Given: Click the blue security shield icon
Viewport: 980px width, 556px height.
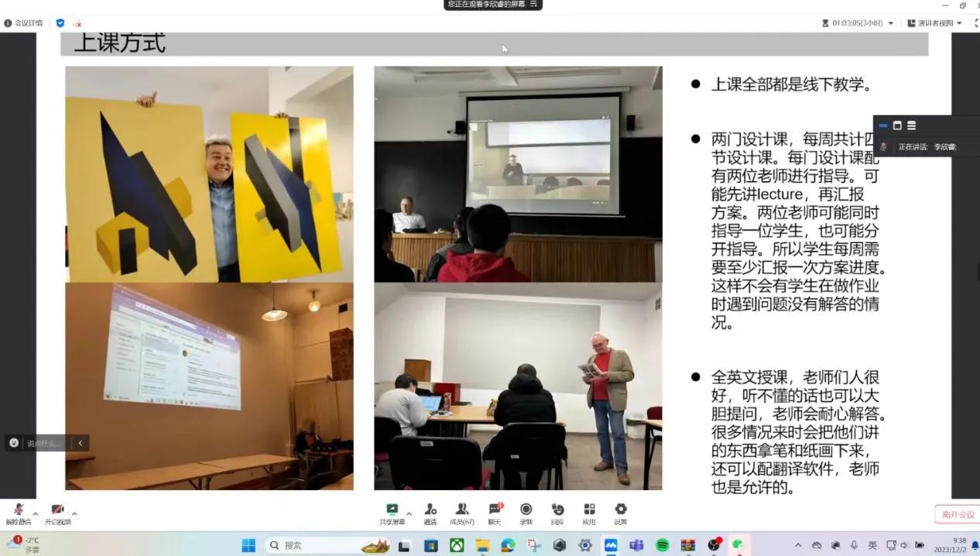Looking at the screenshot, I should [x=60, y=23].
